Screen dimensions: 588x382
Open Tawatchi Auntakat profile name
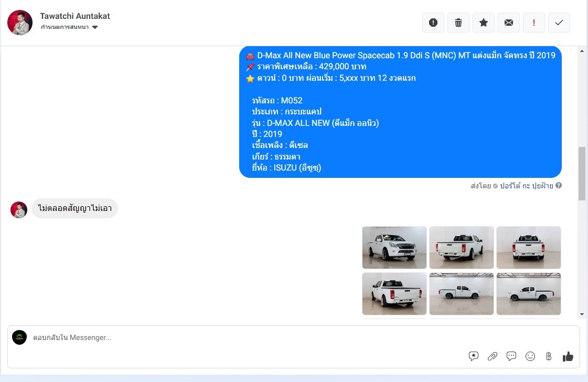click(x=75, y=16)
